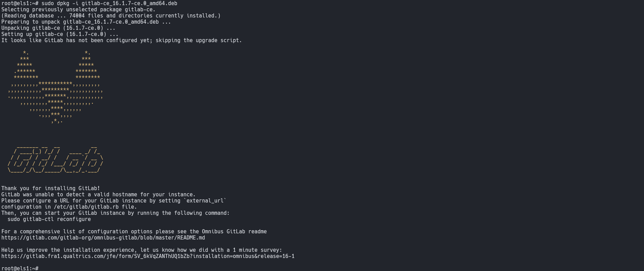644x271 pixels.
Task: Click the 'unable to detect a valid hostname' line
Action: 98,195
